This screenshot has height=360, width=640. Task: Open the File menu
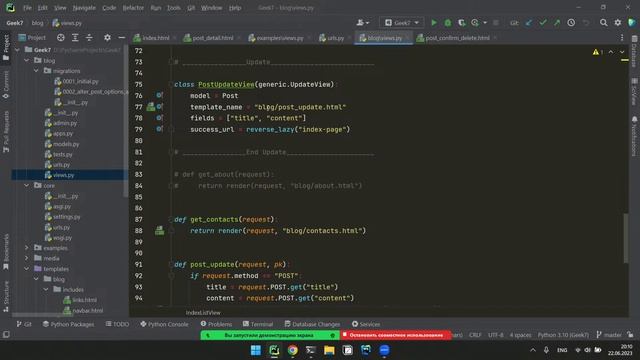click(x=27, y=8)
